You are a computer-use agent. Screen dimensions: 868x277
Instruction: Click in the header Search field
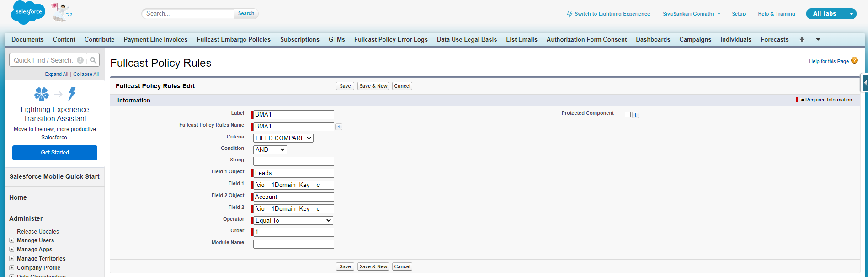click(x=188, y=14)
